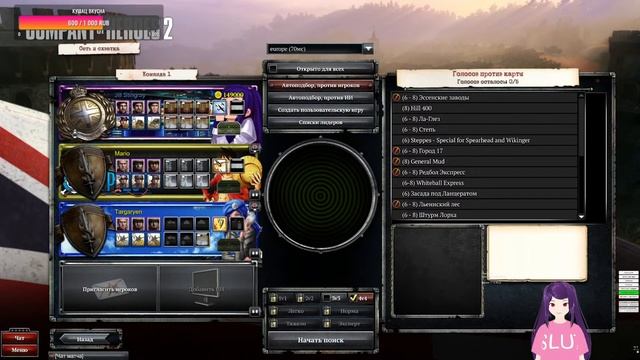Open the europe (70мс) region dropdown
Screen dimensions: 640x360
click(x=320, y=49)
